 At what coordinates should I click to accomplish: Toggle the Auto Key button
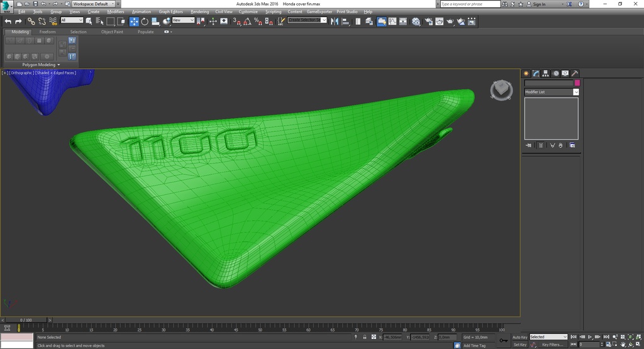pyautogui.click(x=519, y=337)
